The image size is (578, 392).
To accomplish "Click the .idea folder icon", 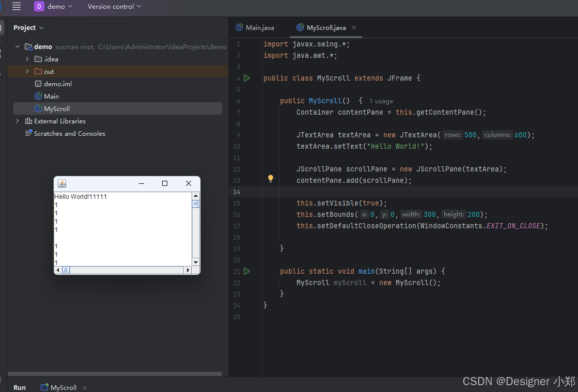I will point(38,59).
